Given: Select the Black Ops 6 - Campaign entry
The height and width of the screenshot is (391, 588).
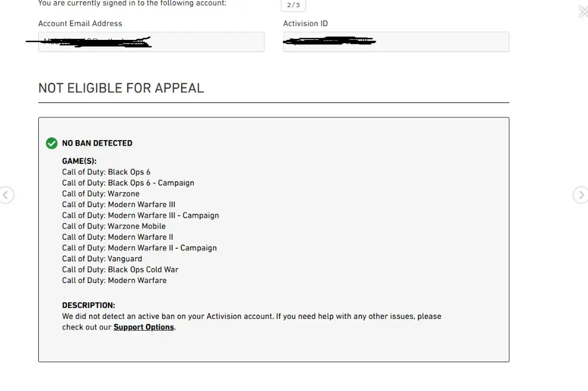Looking at the screenshot, I should 128,183.
